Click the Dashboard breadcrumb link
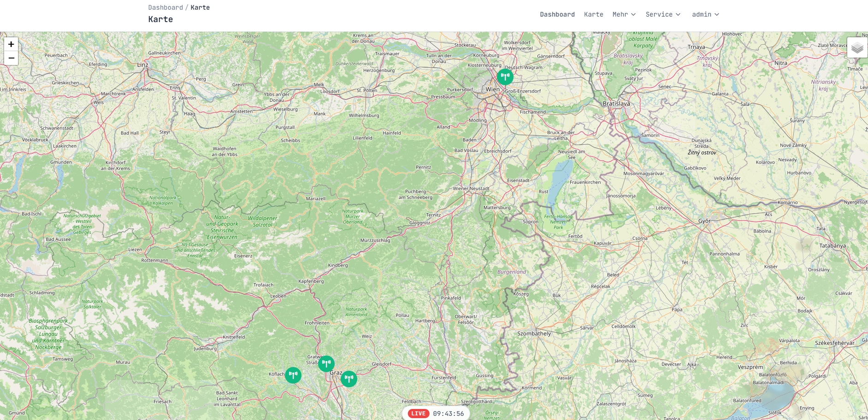Screen dimensions: 868x420 pyautogui.click(x=165, y=7)
